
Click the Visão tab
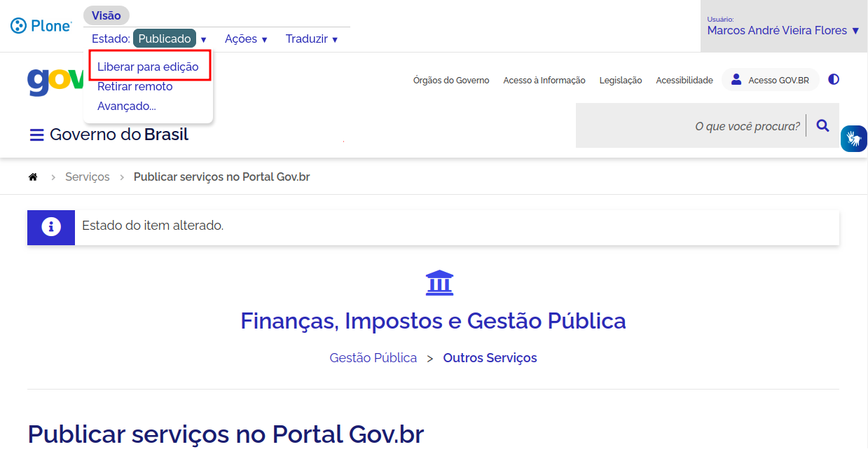click(x=106, y=15)
